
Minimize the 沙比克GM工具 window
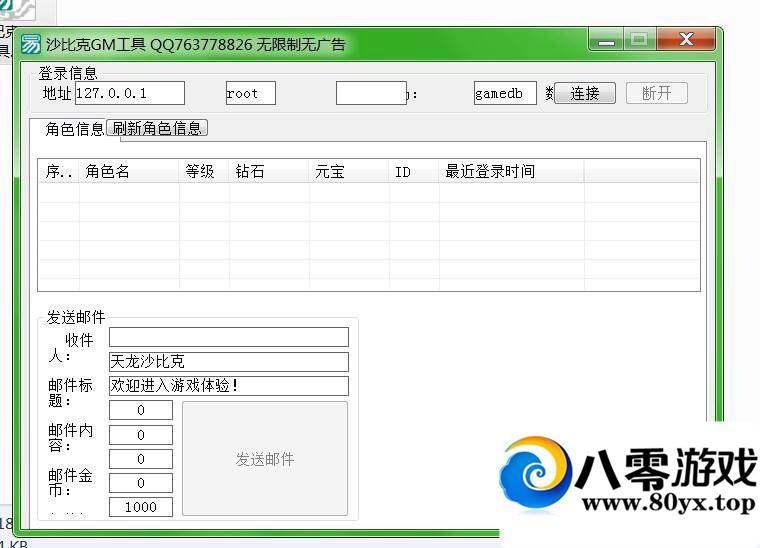606,39
